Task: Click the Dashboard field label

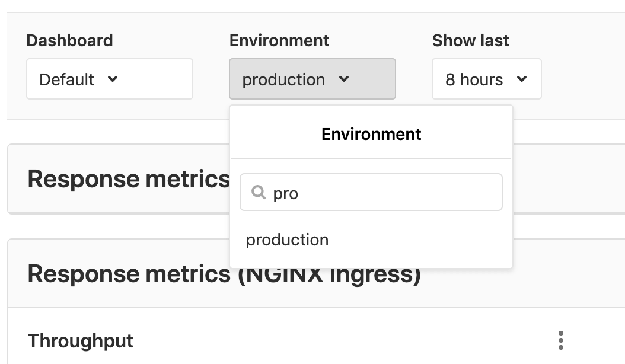Action: (69, 40)
